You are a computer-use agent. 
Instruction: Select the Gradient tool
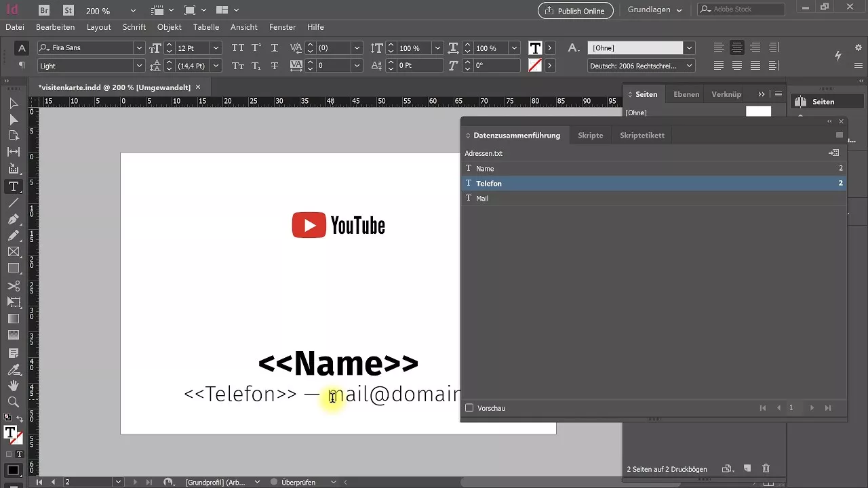pyautogui.click(x=14, y=319)
